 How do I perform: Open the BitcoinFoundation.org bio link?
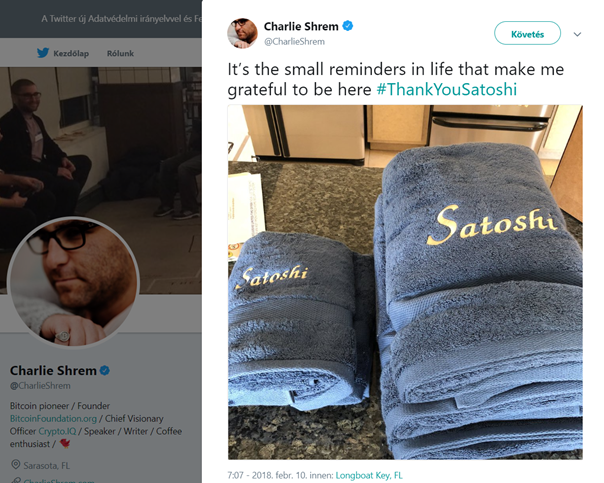53,418
